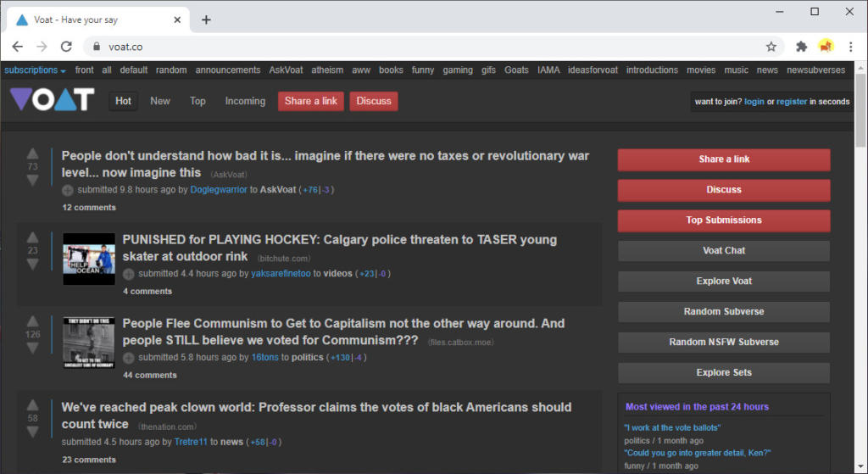Open the Communism post thumbnail
Screen dimensions: 868x474
click(x=89, y=343)
